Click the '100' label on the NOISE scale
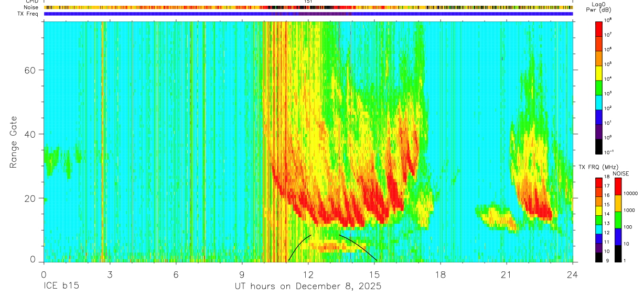 pyautogui.click(x=628, y=227)
